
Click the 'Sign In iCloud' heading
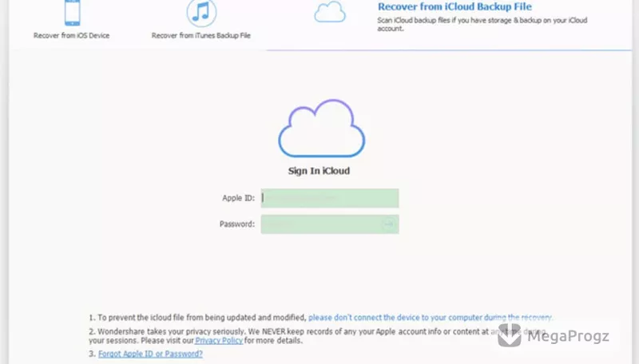319,171
